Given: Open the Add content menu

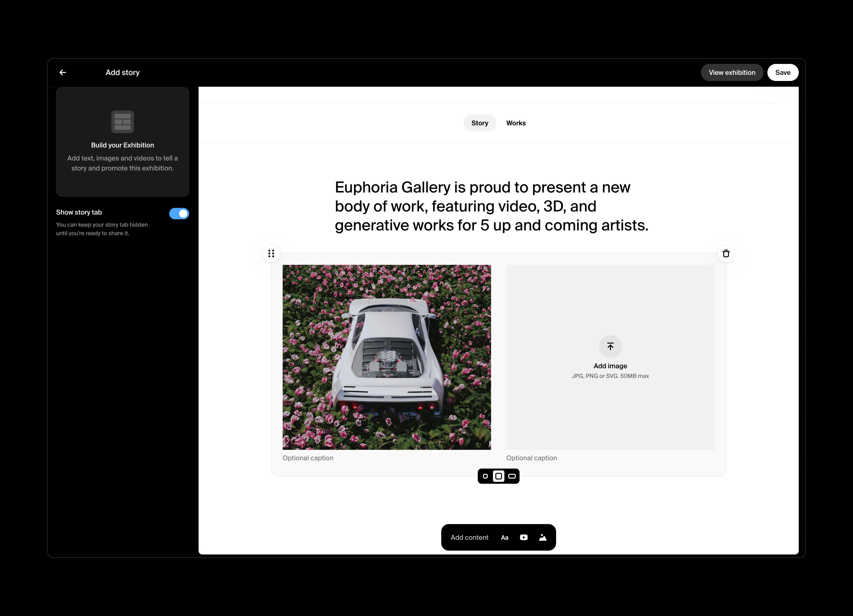Looking at the screenshot, I should point(469,537).
